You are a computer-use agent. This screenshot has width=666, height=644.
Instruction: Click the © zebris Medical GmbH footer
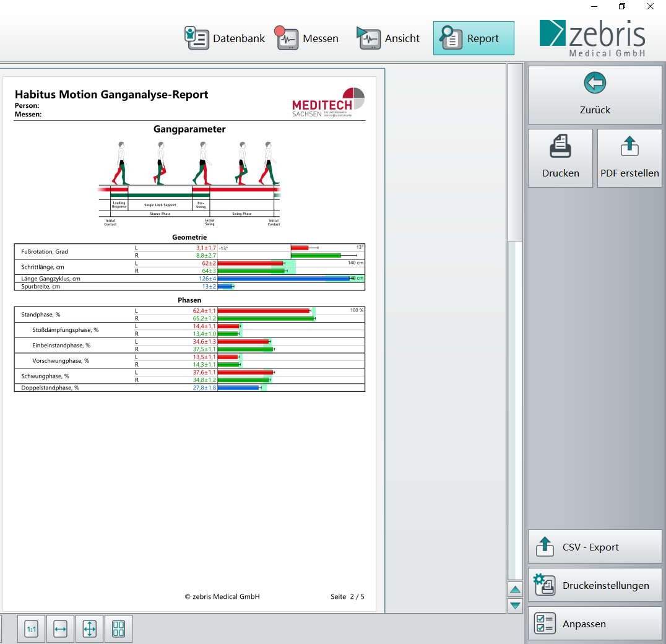pyautogui.click(x=222, y=596)
